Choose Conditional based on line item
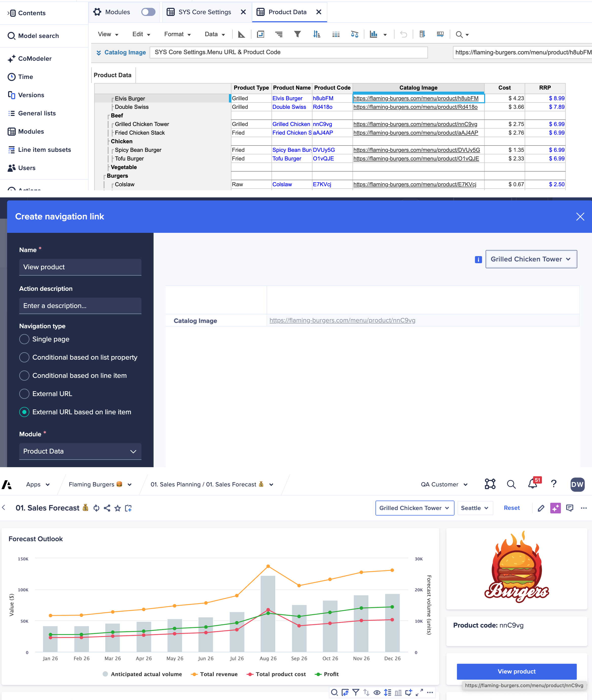This screenshot has height=700, width=592. click(24, 376)
